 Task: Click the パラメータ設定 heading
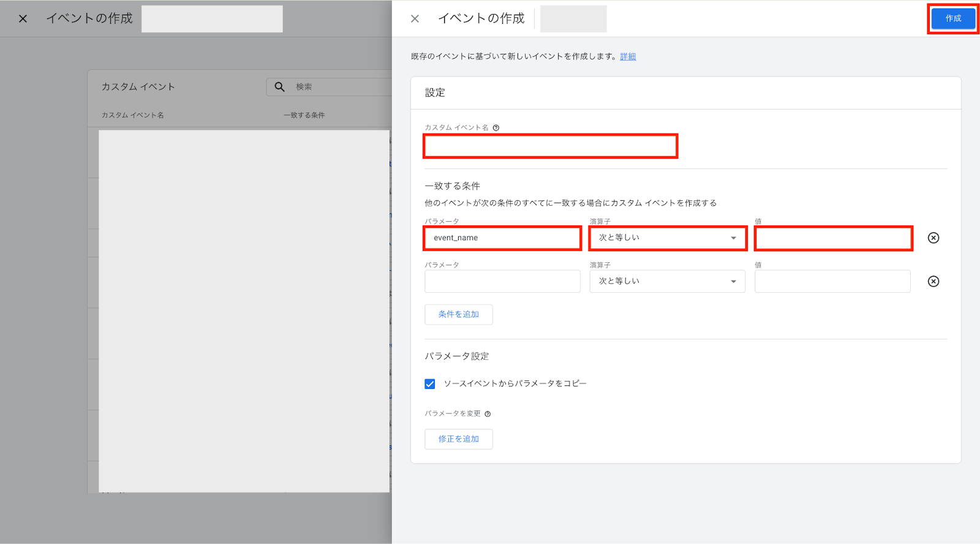coord(457,356)
